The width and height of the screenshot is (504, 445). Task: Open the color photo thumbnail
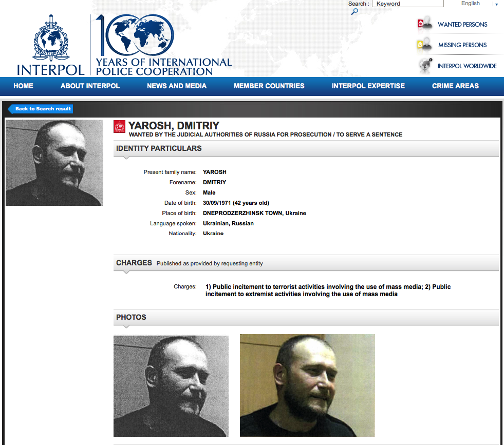click(x=307, y=385)
